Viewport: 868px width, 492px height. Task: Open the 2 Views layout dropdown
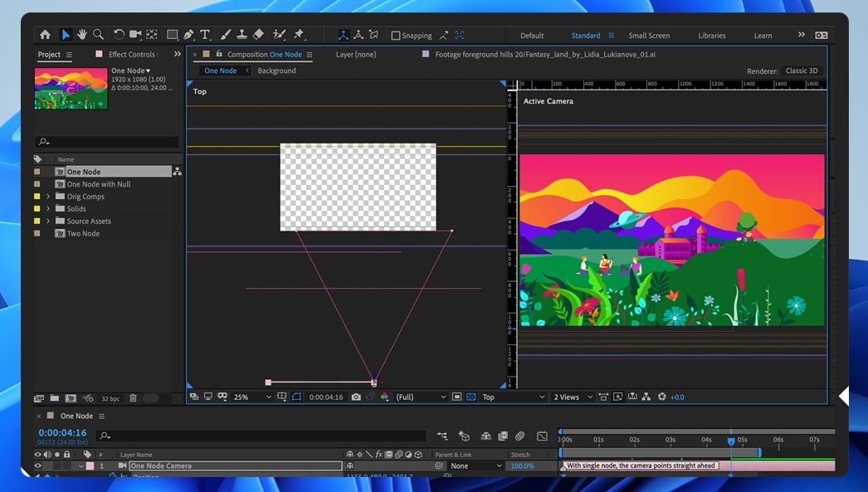point(571,397)
